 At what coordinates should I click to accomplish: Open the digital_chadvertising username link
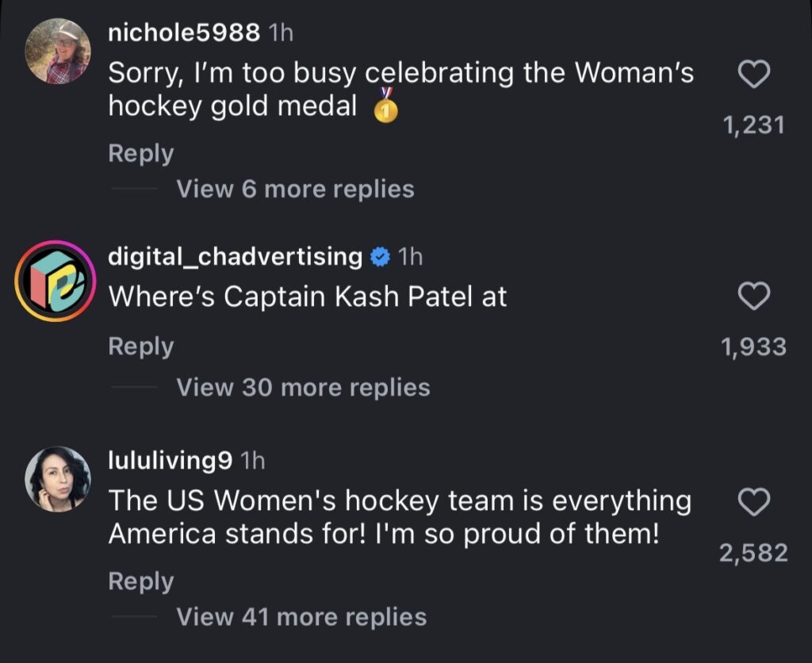235,256
